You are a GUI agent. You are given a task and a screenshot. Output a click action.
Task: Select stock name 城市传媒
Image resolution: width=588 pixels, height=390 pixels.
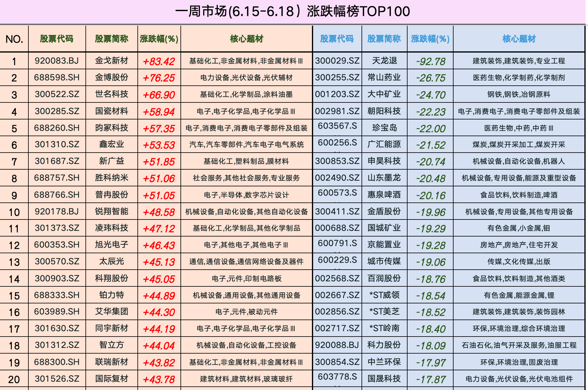[384, 261]
